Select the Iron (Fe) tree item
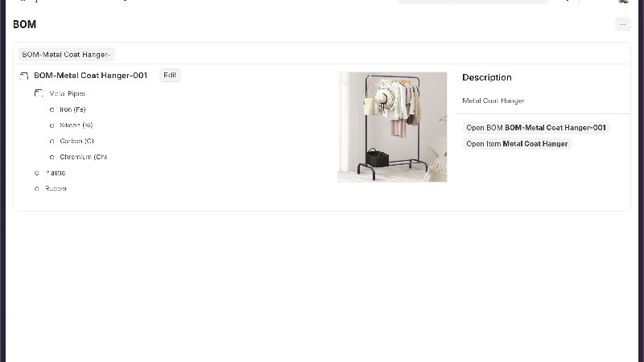The width and height of the screenshot is (644, 362). coord(72,109)
